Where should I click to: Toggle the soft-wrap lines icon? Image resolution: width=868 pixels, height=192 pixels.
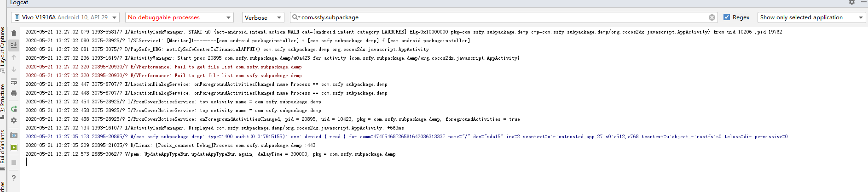[x=14, y=81]
